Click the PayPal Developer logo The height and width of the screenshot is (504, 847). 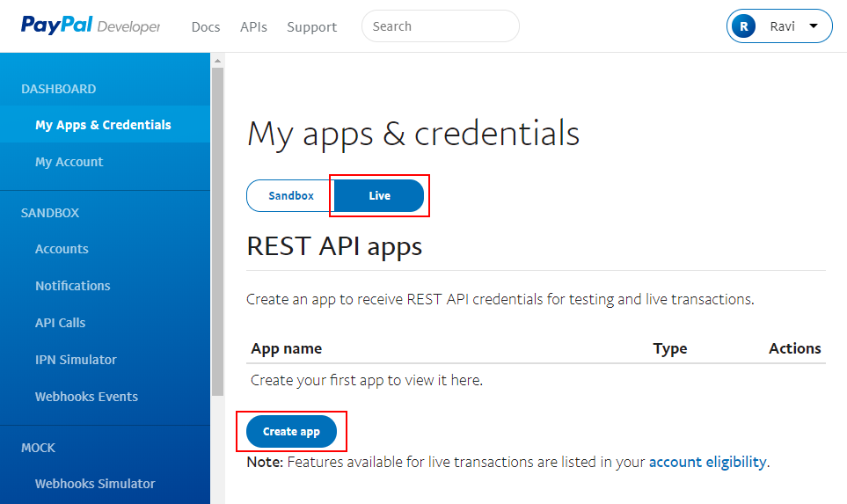(91, 26)
